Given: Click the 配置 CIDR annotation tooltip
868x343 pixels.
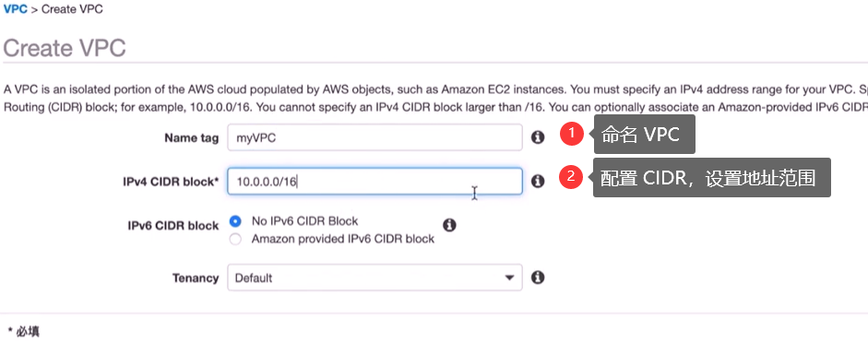Looking at the screenshot, I should point(712,178).
